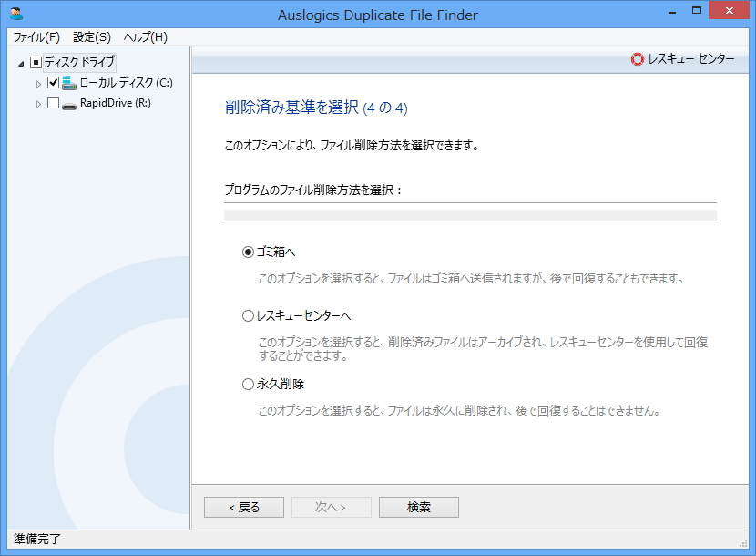Screen dimensions: 756x556
Task: Select the 永久削除 radio option
Action: click(x=248, y=384)
